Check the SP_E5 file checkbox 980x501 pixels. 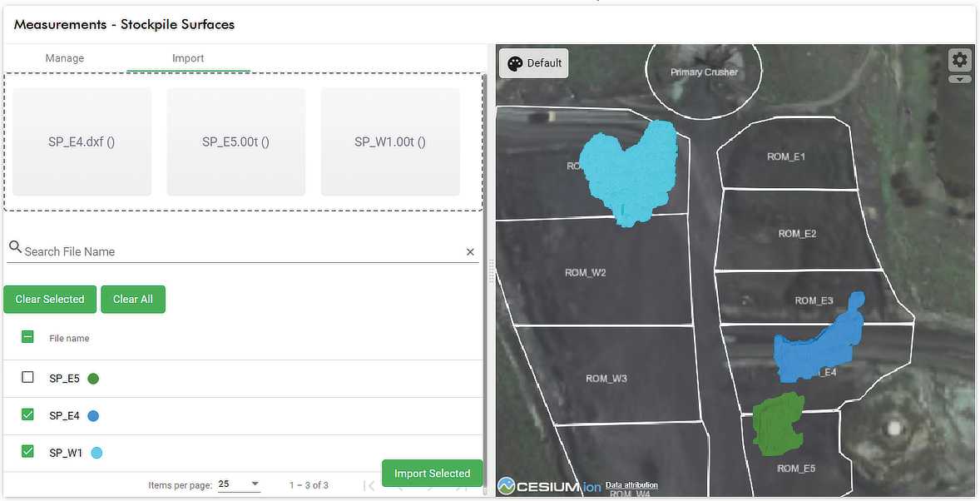(x=27, y=377)
